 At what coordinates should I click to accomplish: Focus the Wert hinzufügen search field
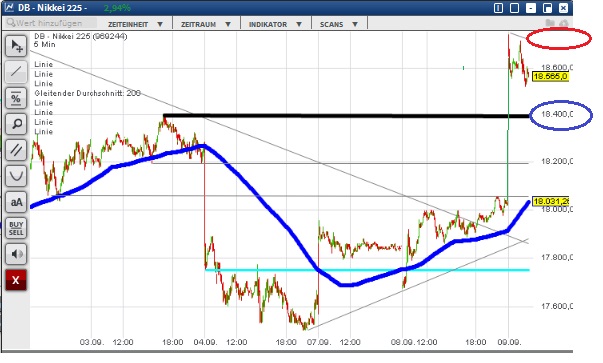click(x=51, y=23)
